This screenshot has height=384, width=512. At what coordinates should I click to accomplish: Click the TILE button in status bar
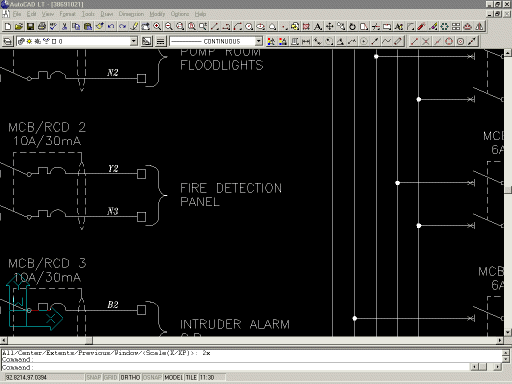(x=191, y=377)
